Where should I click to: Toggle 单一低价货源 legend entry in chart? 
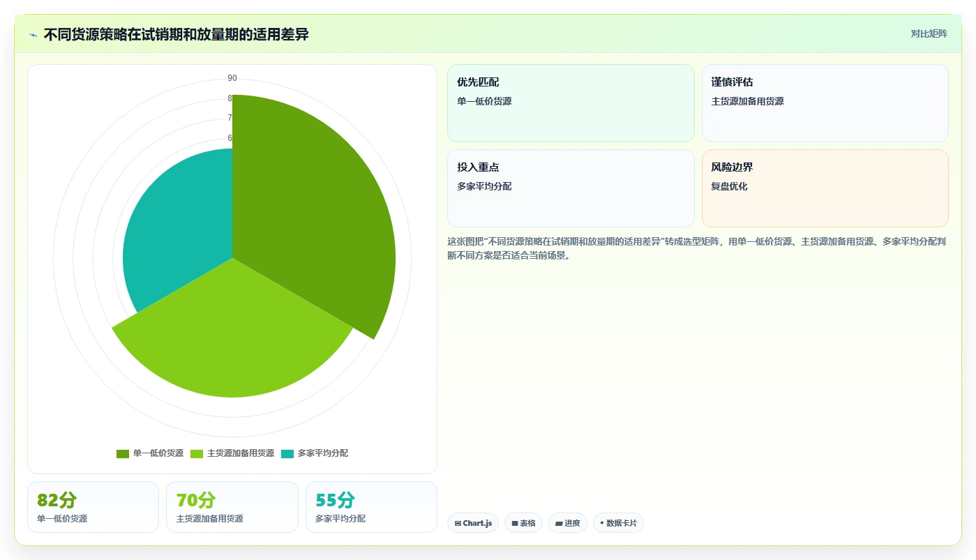[x=150, y=453]
